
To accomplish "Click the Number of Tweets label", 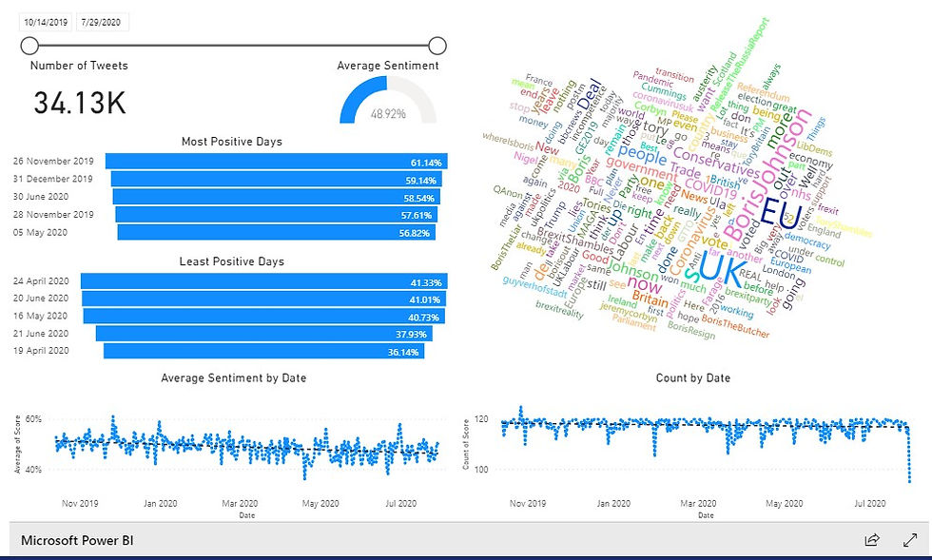I will 79,66.
